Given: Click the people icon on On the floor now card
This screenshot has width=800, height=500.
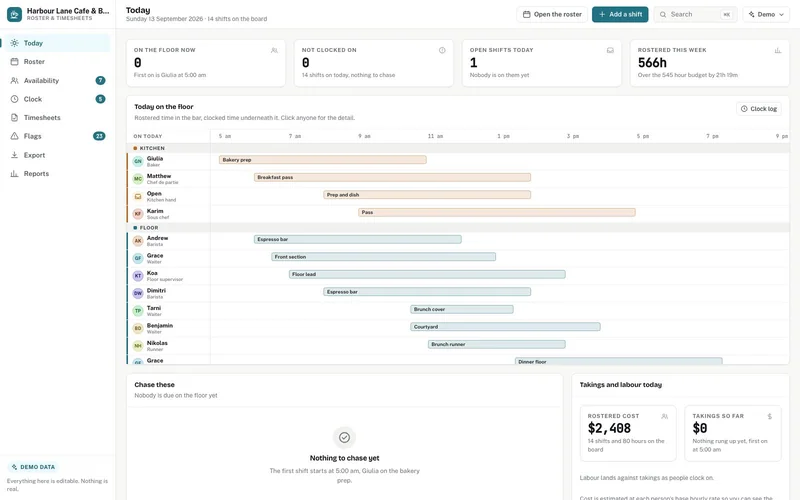Looking at the screenshot, I should click(274, 51).
